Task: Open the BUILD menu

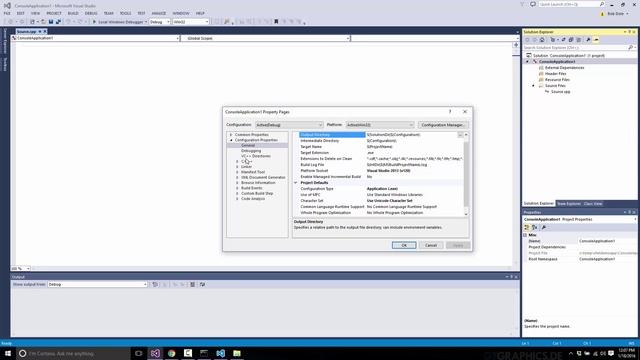Action: (73, 13)
